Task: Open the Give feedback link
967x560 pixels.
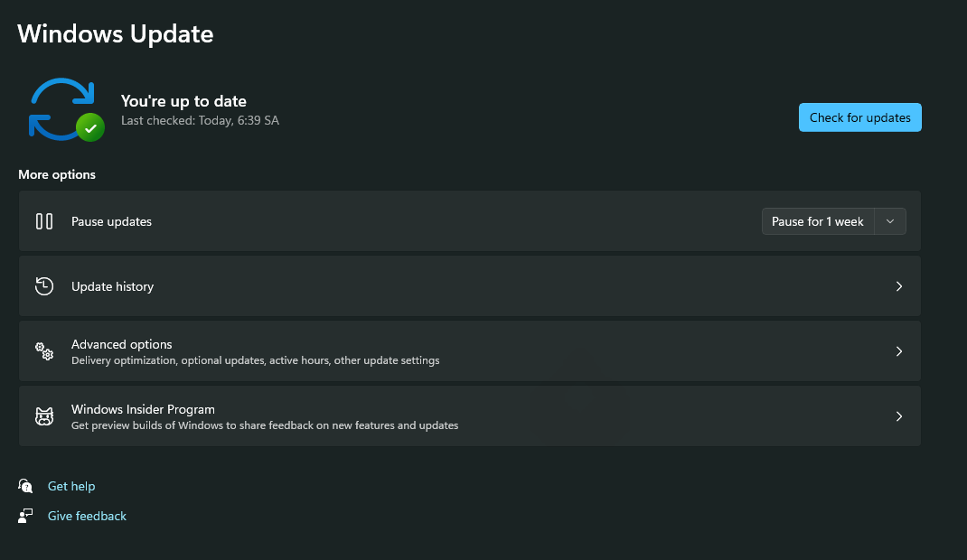Action: pos(87,516)
